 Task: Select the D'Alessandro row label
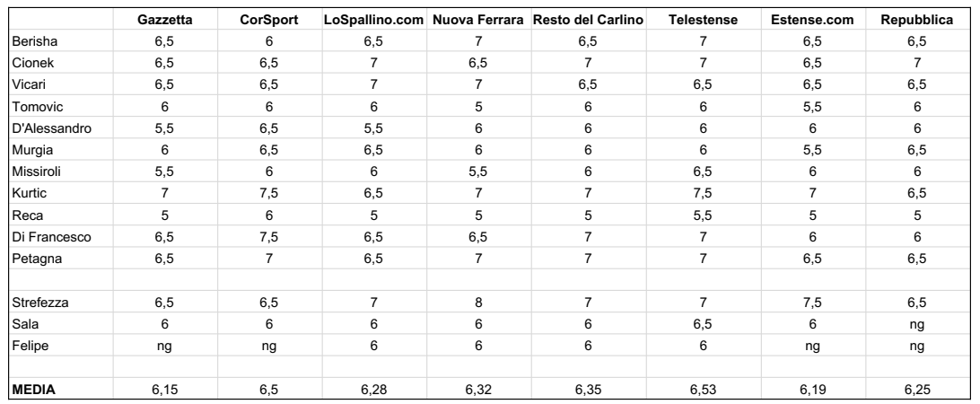click(52, 128)
